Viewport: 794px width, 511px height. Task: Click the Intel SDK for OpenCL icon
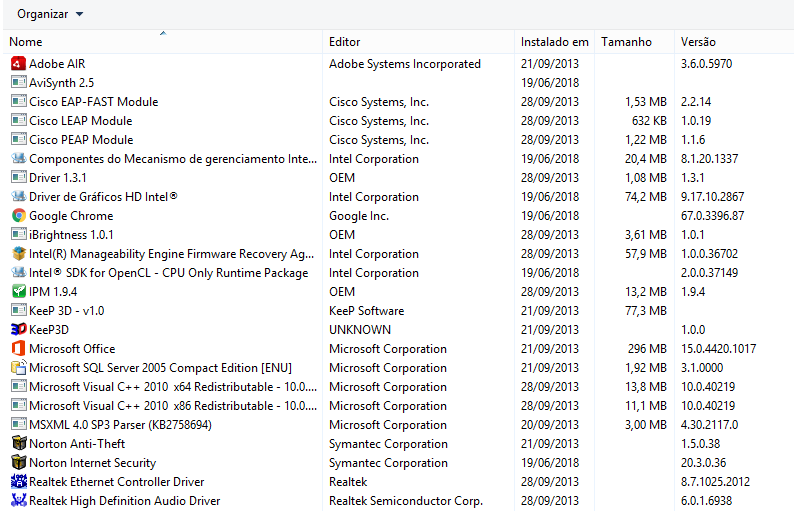pos(18,272)
